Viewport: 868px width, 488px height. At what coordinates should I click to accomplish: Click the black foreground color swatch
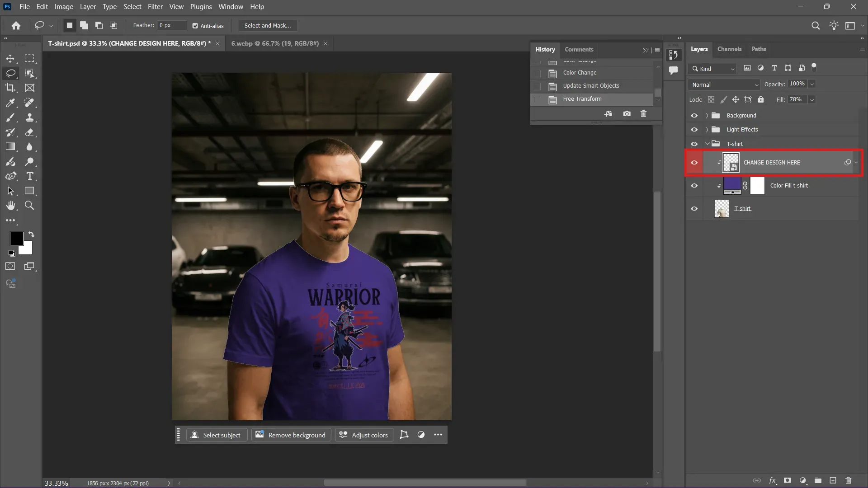16,239
